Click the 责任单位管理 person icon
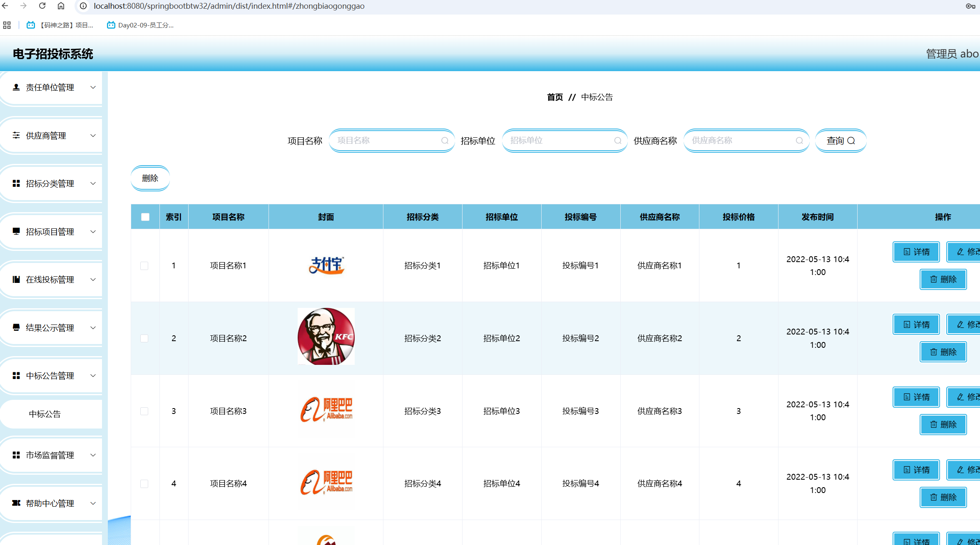 (x=16, y=87)
